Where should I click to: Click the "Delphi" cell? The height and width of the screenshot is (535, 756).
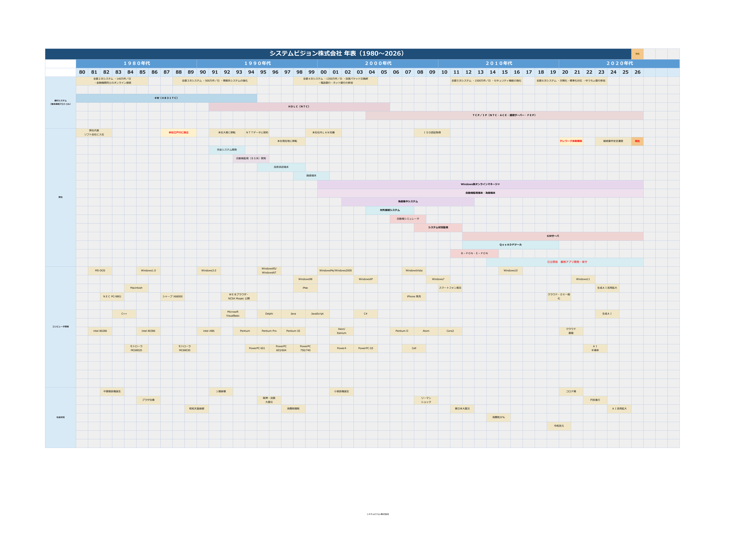coord(269,314)
